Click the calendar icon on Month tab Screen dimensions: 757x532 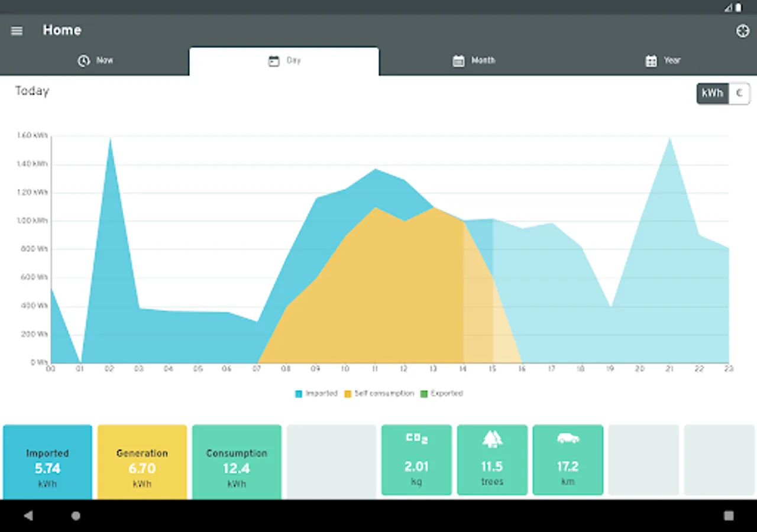458,61
